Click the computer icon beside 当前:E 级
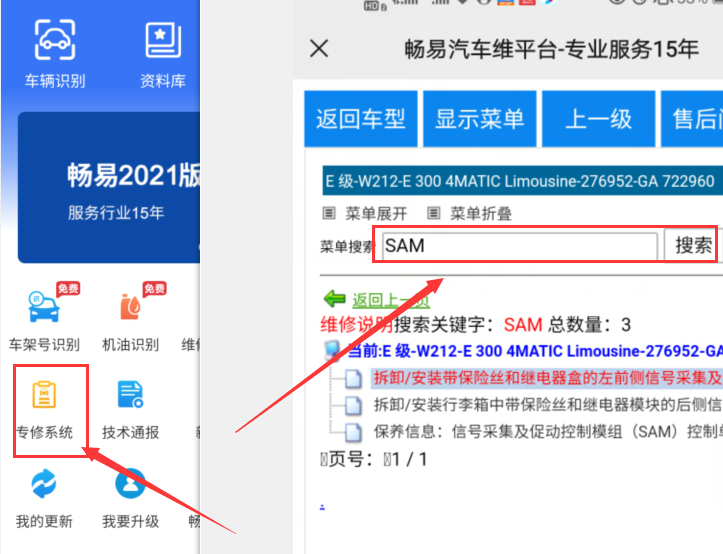Screen dimensions: 723x554 pyautogui.click(x=333, y=351)
